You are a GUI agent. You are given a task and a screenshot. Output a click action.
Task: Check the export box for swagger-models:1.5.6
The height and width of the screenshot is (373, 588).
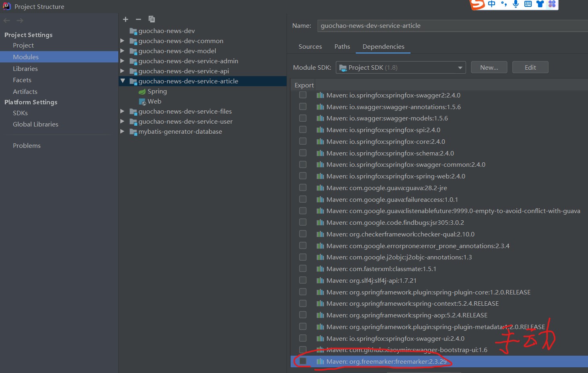[x=303, y=118]
